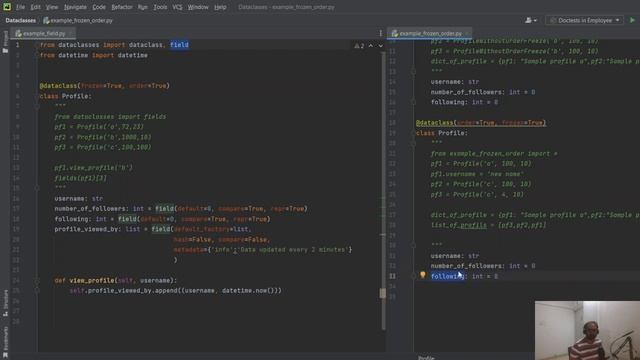640x360 pixels.
Task: Open the Project tool window sidebar
Action: 5,42
